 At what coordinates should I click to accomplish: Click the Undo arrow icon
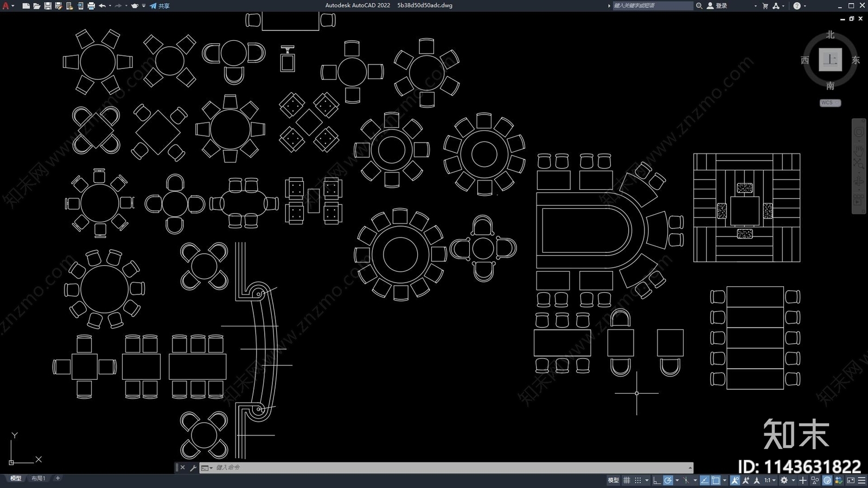click(102, 6)
